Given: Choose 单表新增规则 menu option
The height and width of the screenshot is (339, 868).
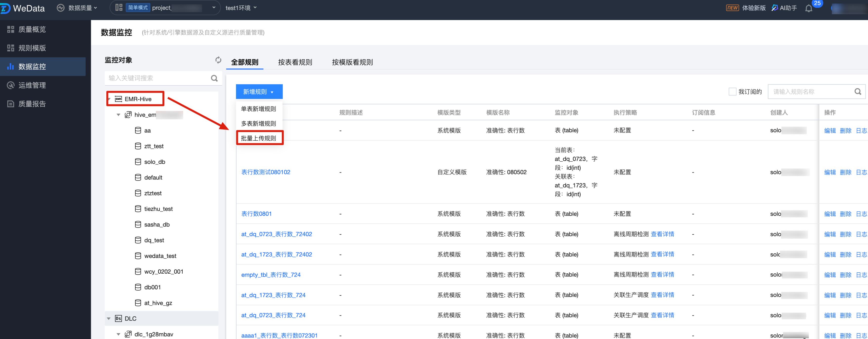Looking at the screenshot, I should tap(259, 109).
